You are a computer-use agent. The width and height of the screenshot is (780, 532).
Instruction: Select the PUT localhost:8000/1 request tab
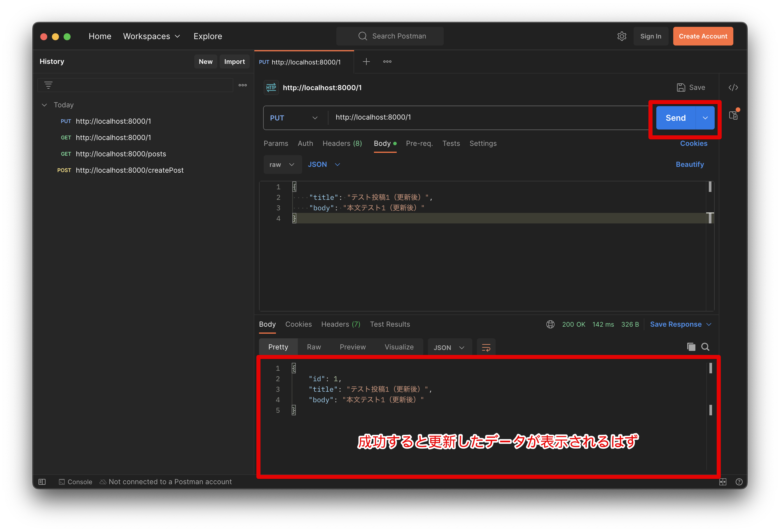304,62
